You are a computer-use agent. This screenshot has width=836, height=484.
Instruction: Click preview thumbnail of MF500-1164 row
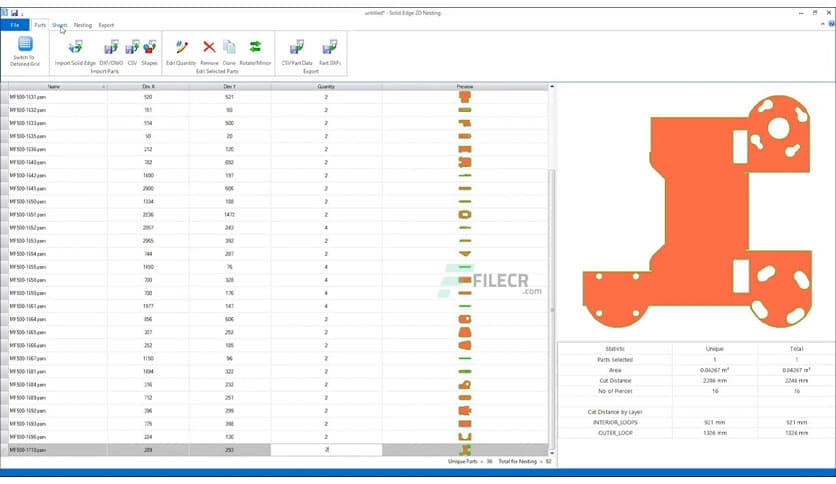(465, 319)
